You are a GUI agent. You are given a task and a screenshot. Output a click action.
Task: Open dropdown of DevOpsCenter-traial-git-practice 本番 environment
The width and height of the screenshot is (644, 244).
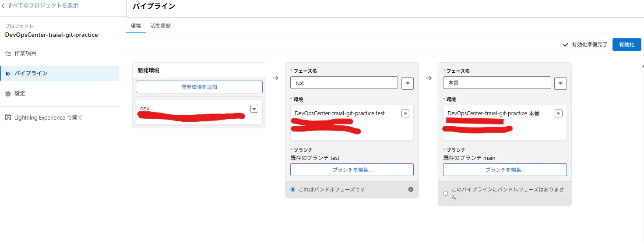[x=558, y=113]
